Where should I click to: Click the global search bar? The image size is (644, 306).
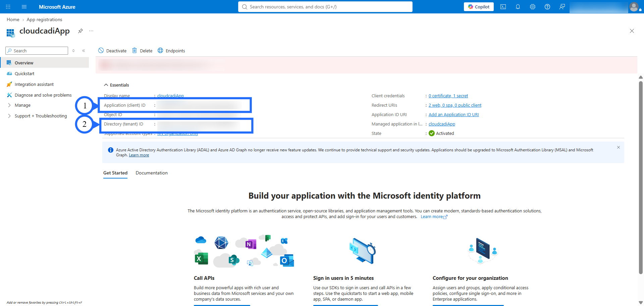[325, 7]
